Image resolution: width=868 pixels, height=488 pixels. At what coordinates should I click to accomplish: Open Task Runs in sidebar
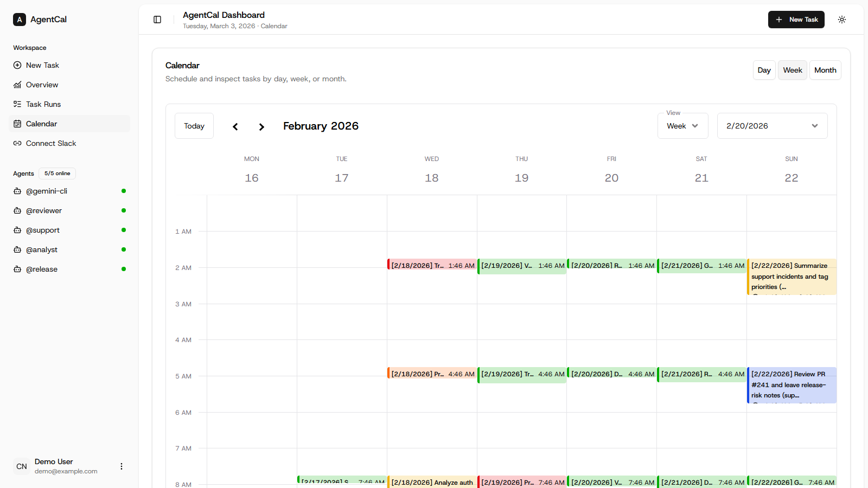point(69,104)
